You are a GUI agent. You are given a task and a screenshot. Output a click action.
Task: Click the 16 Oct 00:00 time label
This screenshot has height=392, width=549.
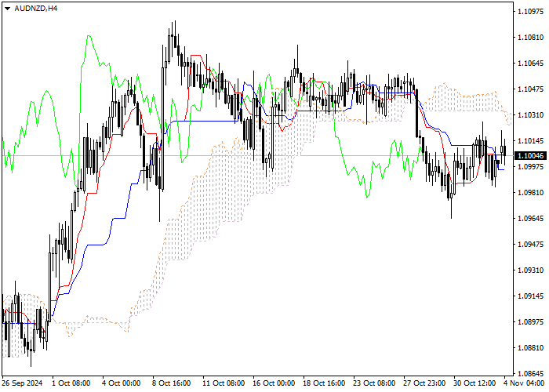pyautogui.click(x=274, y=383)
